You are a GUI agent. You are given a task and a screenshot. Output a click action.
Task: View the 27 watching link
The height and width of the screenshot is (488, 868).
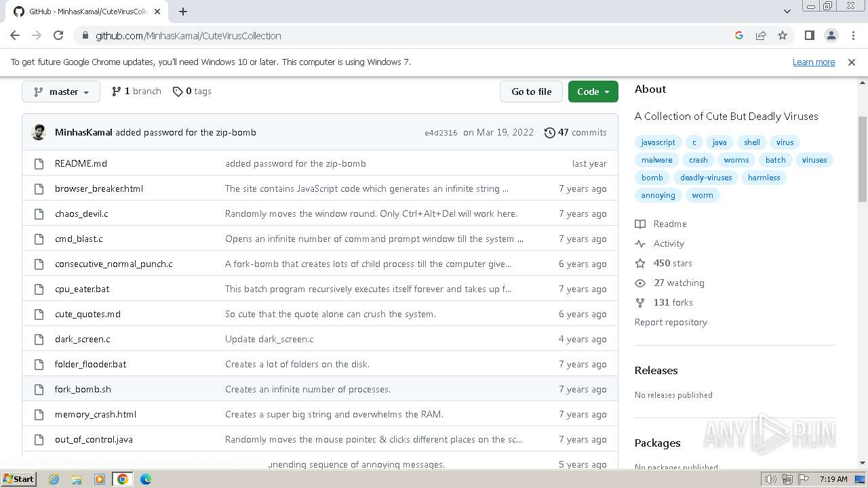click(670, 283)
